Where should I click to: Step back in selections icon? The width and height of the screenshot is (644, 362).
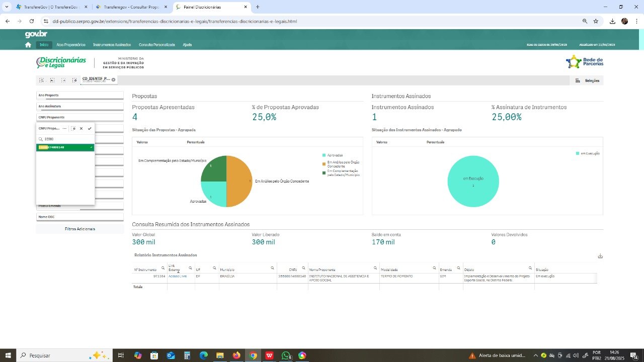point(52,80)
